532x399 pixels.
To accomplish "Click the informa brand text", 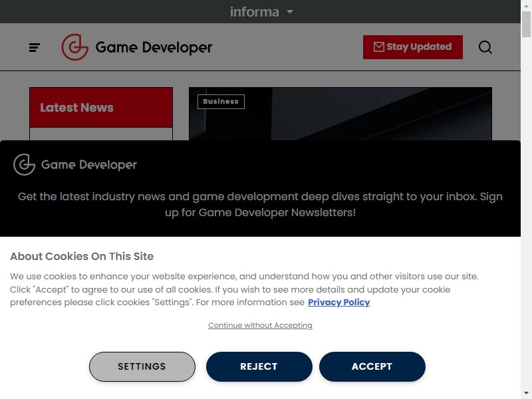I will pyautogui.click(x=255, y=12).
